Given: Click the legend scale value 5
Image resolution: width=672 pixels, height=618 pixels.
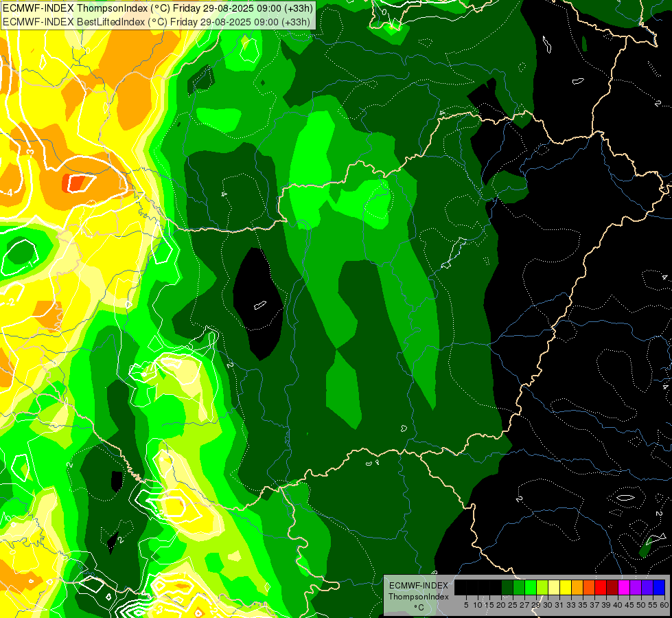Looking at the screenshot, I should [466, 605].
